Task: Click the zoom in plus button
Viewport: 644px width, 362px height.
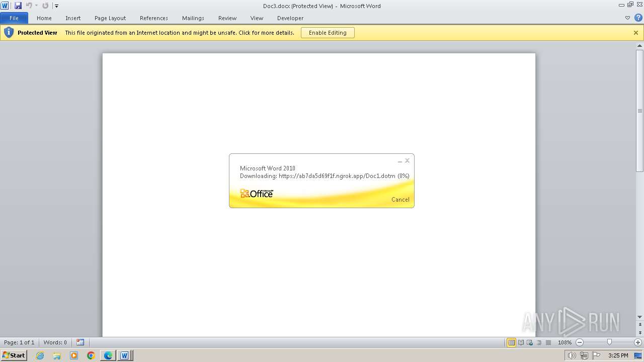Action: click(638, 342)
